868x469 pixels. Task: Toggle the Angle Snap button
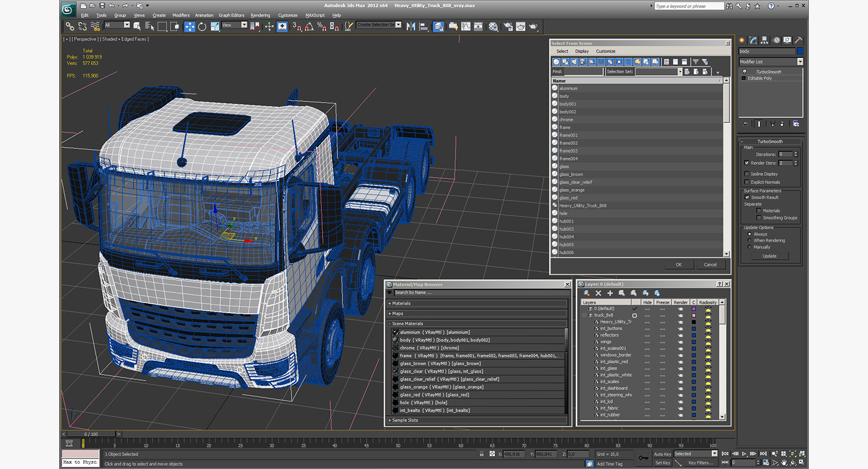(x=309, y=26)
